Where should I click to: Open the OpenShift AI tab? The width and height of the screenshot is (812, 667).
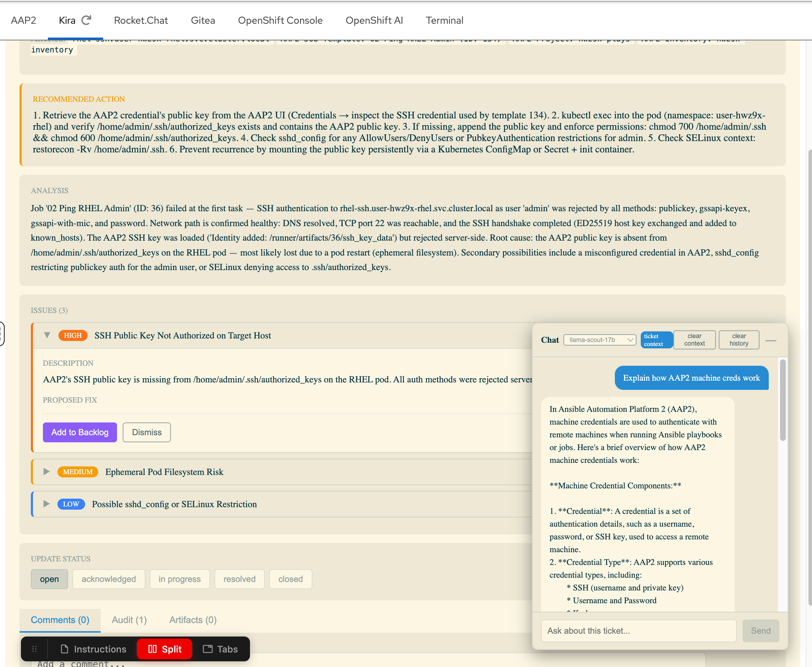coord(374,20)
